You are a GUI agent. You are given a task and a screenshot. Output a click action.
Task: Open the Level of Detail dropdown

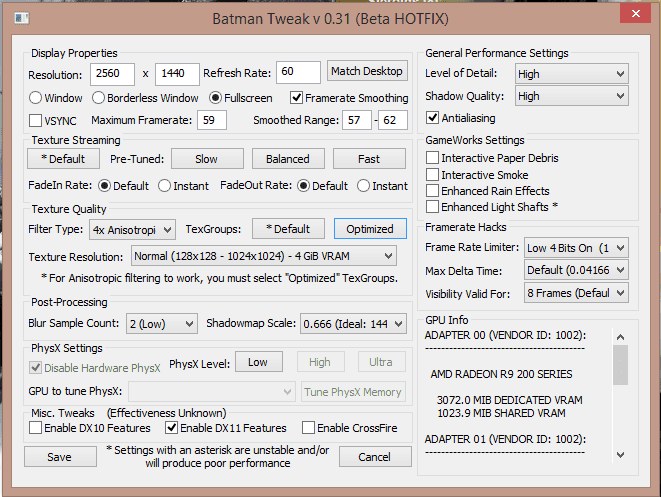coord(571,74)
